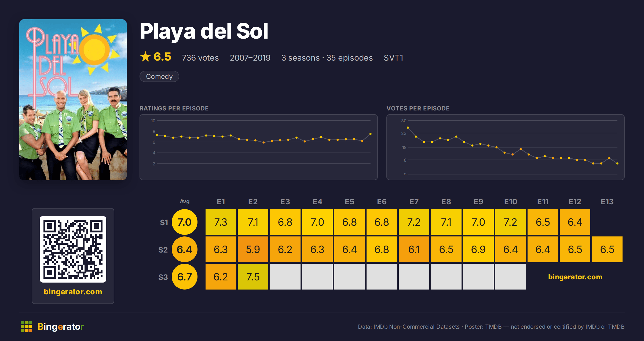Click the Avg column header

pos(185,201)
